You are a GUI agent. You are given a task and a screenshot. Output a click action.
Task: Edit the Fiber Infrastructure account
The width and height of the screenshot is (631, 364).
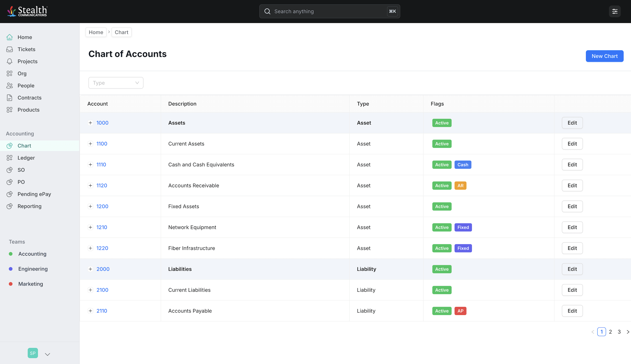click(x=572, y=248)
